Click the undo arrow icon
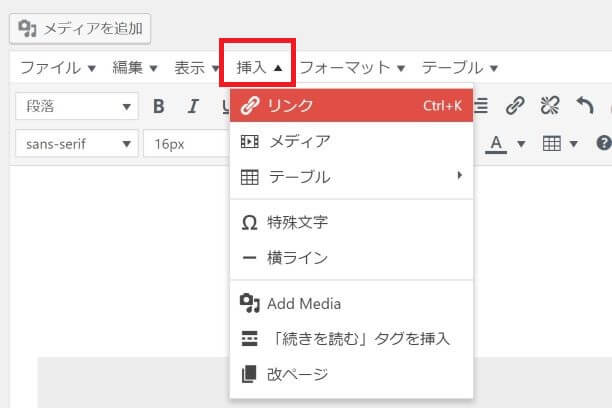This screenshot has width=612, height=408. tap(585, 105)
